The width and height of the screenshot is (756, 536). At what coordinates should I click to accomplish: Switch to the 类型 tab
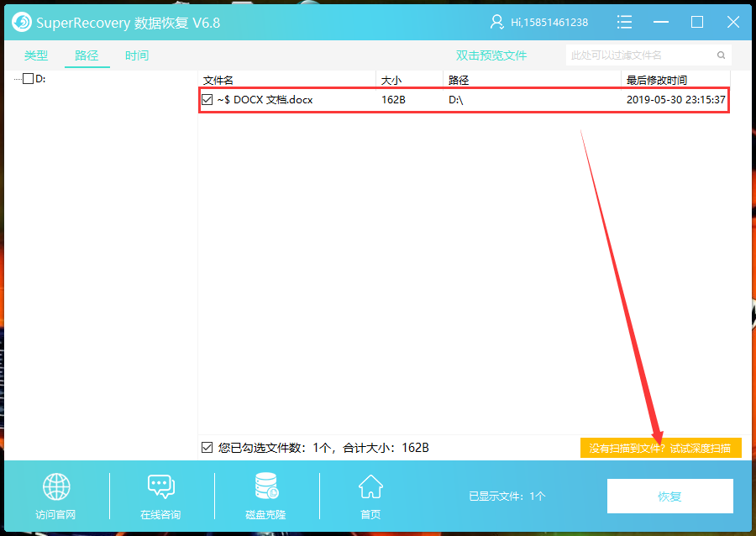tap(36, 55)
